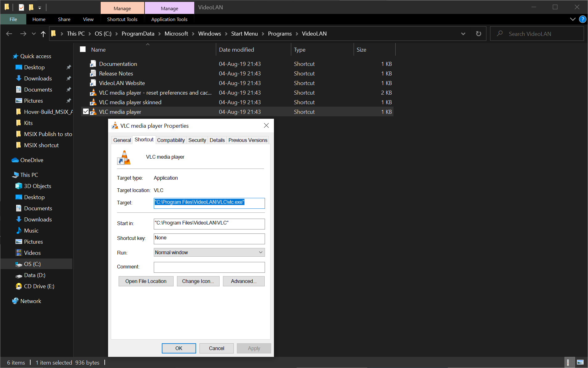Click the VLC media player skinned icon
Image resolution: width=588 pixels, height=368 pixels.
point(93,102)
